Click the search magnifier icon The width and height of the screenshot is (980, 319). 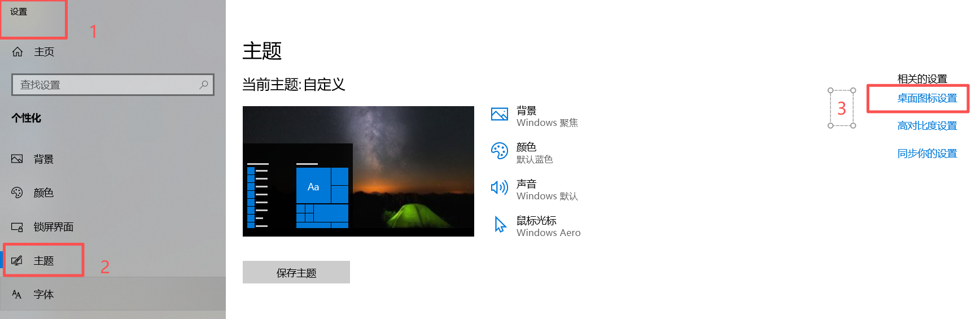204,85
